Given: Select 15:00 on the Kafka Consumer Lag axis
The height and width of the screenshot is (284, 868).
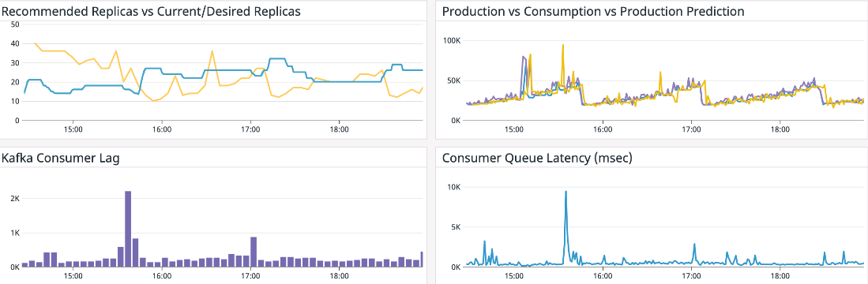Looking at the screenshot, I should tap(73, 275).
